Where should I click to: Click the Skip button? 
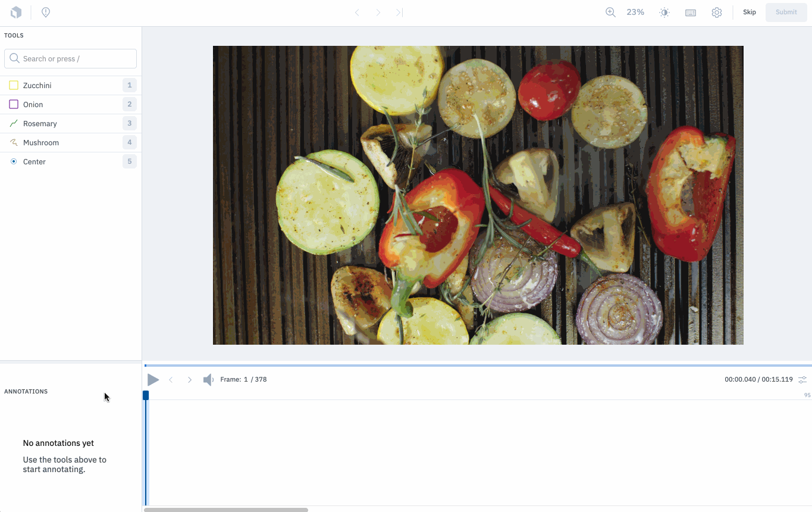click(750, 13)
